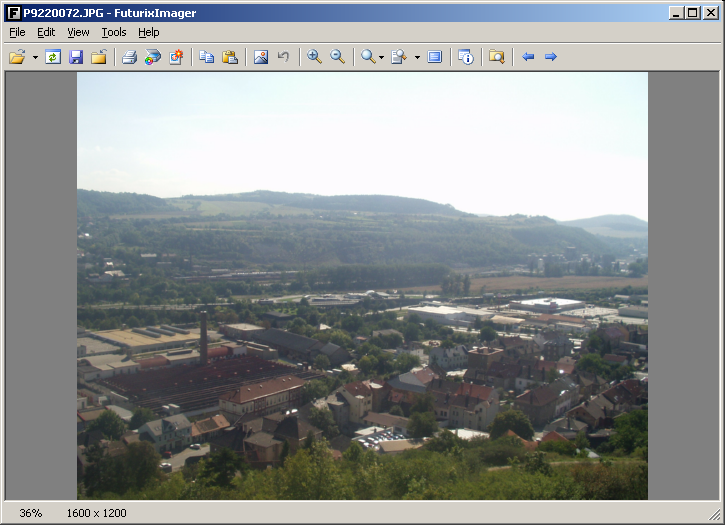
Task: Expand the fit-mode dropdown arrow
Action: 417,57
